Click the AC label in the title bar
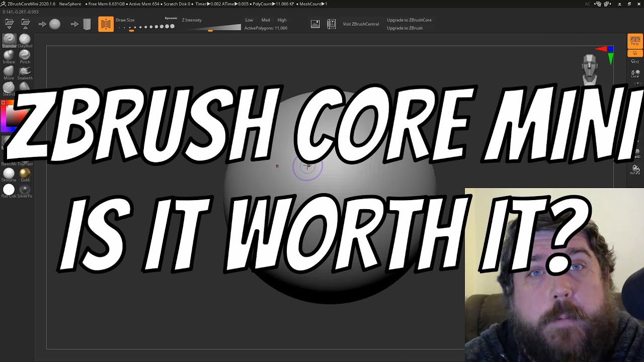Image resolution: width=644 pixels, height=362 pixels. (x=587, y=4)
